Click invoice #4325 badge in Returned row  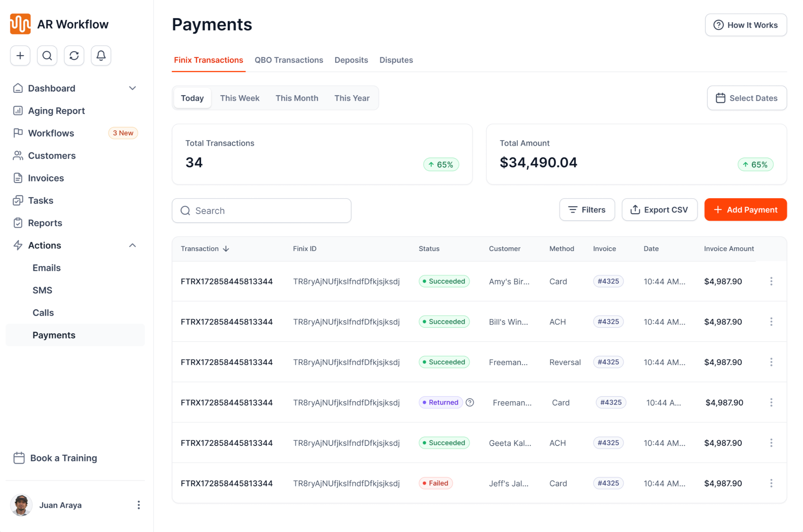[x=611, y=402]
